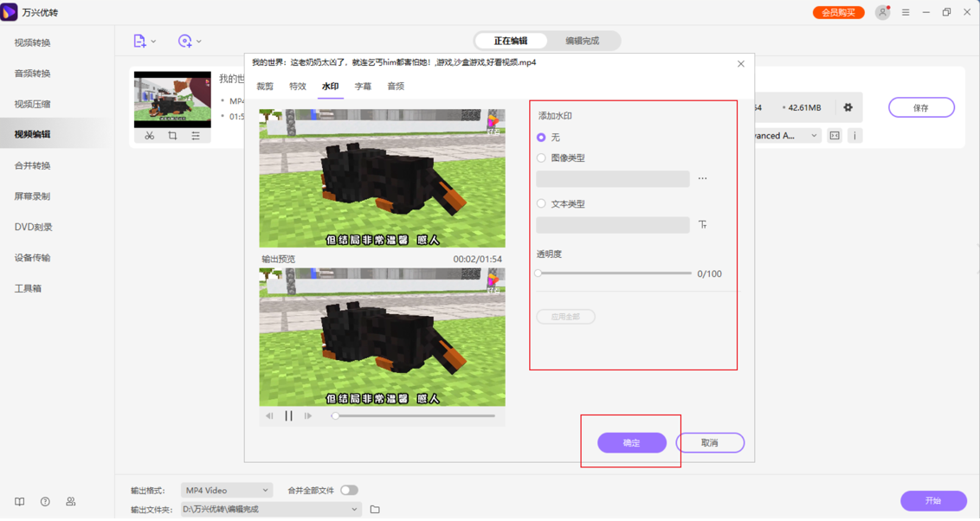This screenshot has width=980, height=521.
Task: Switch to 正在编辑 editing tab
Action: click(511, 42)
